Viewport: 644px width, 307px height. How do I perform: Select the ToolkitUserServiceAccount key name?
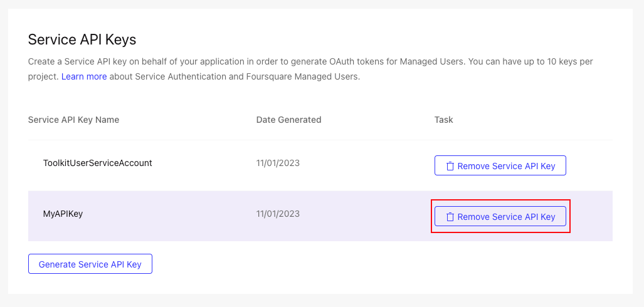point(98,163)
